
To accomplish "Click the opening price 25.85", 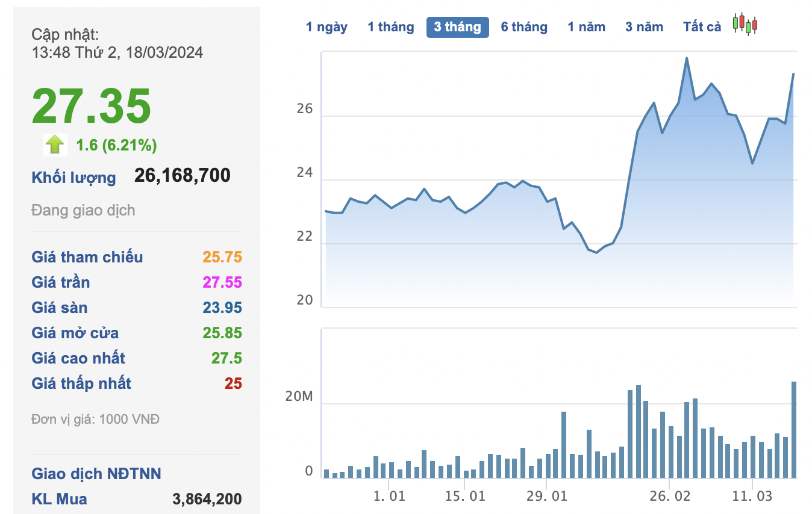I will [x=222, y=333].
